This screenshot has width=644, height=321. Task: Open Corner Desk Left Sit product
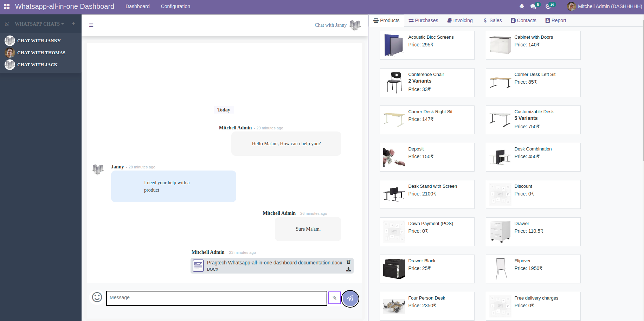pos(533,83)
